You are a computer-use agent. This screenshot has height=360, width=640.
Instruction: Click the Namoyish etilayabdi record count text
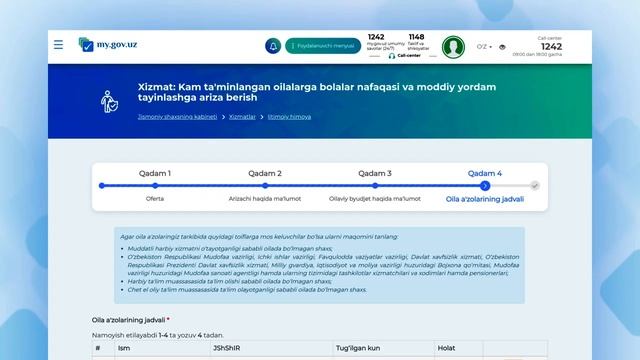(158, 335)
